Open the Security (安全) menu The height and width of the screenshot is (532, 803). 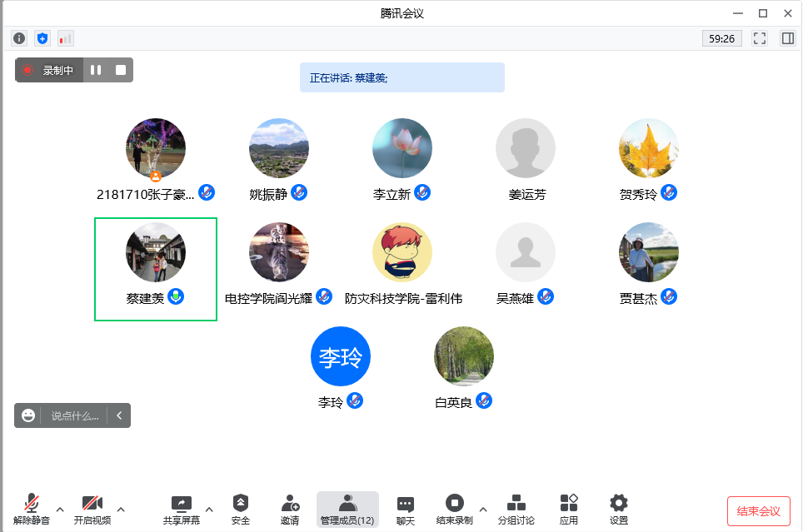[241, 509]
